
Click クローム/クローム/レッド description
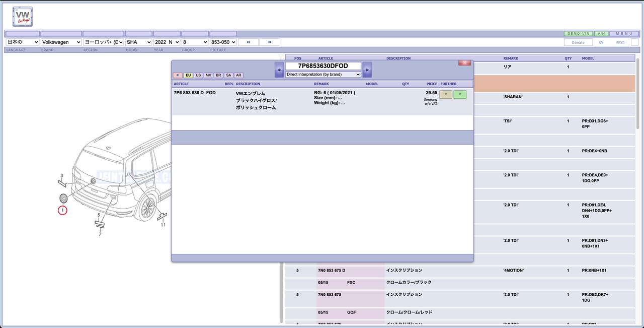pyautogui.click(x=409, y=312)
